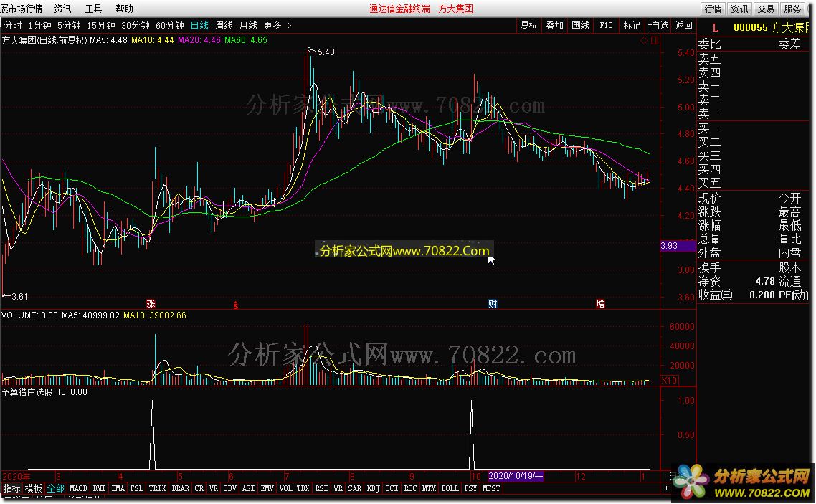
Task: Expand the 更多 period options arrow
Action: point(290,25)
